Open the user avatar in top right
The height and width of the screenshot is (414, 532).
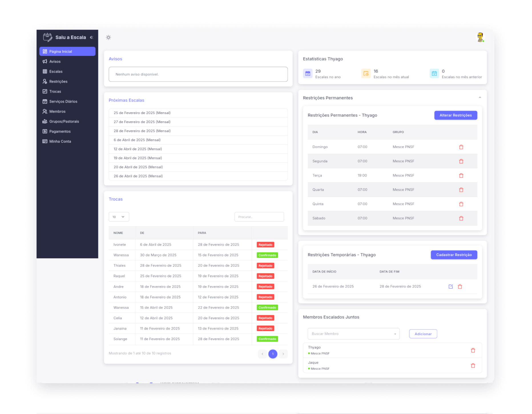click(x=480, y=37)
